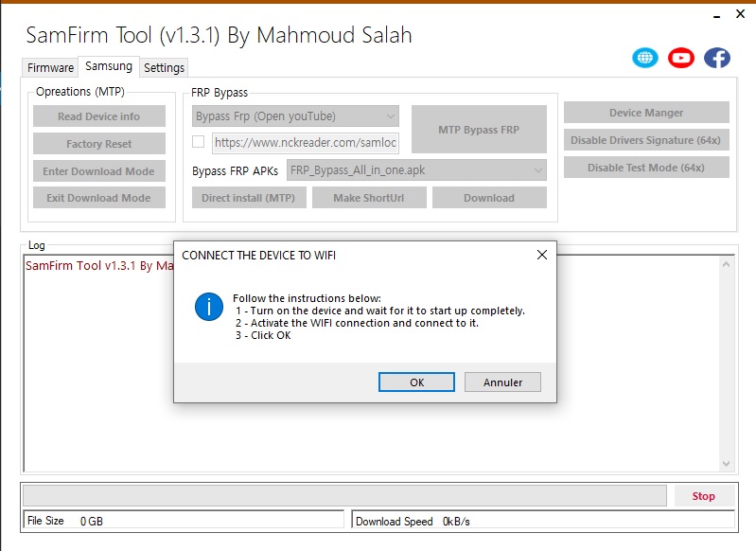Click Annuler to cancel the dialog
This screenshot has height=551, width=756.
pyautogui.click(x=502, y=382)
